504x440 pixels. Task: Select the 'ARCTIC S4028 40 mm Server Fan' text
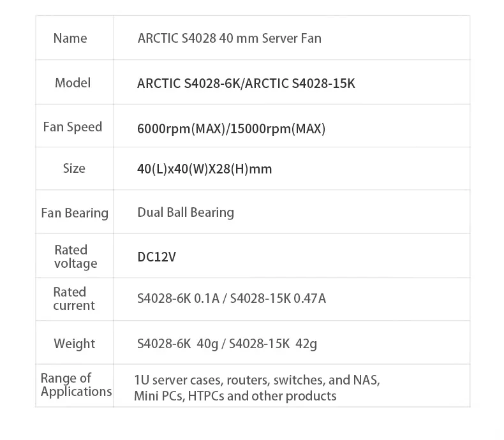coord(230,38)
